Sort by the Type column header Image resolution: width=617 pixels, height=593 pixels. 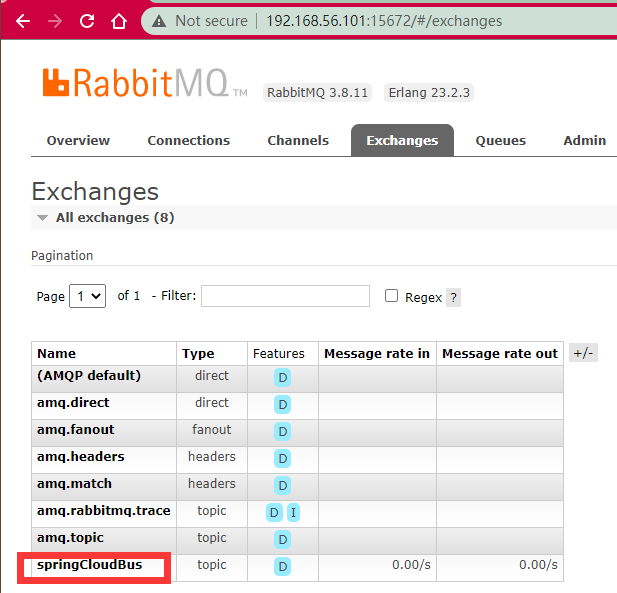198,353
